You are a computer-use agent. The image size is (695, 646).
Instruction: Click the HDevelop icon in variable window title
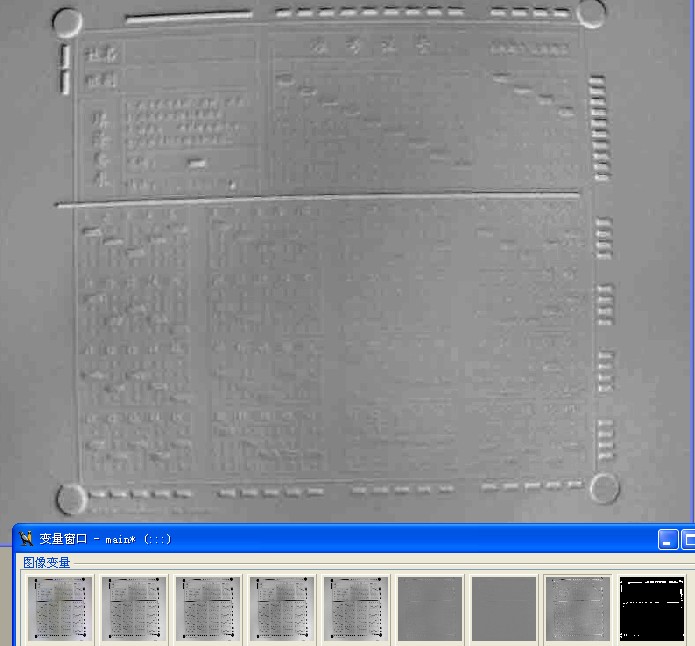[x=26, y=539]
